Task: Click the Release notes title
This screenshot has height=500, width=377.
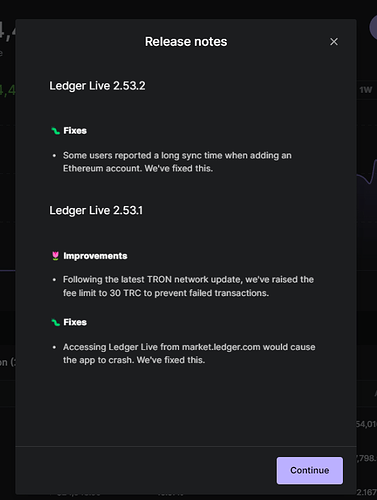Action: (186, 42)
